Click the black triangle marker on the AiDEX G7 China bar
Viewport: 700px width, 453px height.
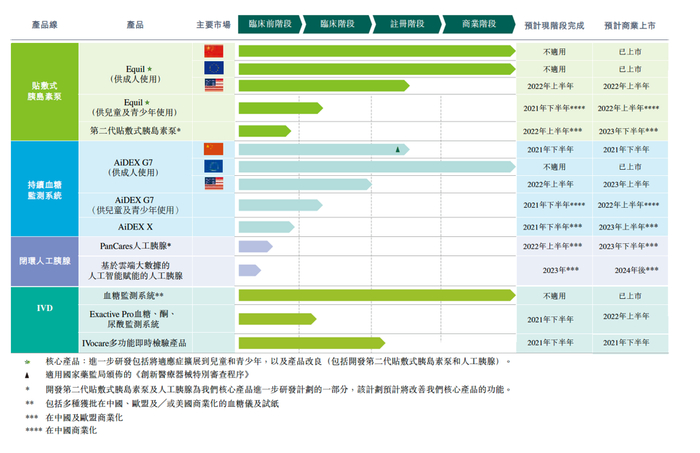click(x=397, y=150)
